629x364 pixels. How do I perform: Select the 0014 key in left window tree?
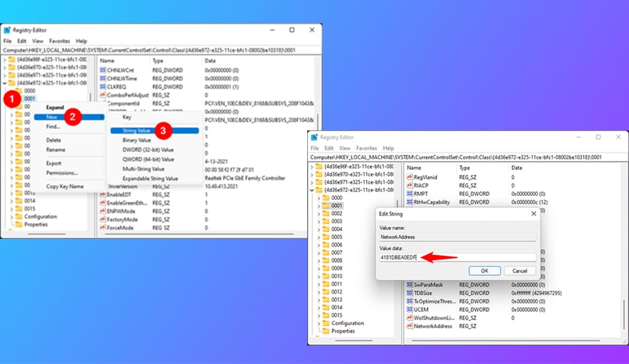30,201
